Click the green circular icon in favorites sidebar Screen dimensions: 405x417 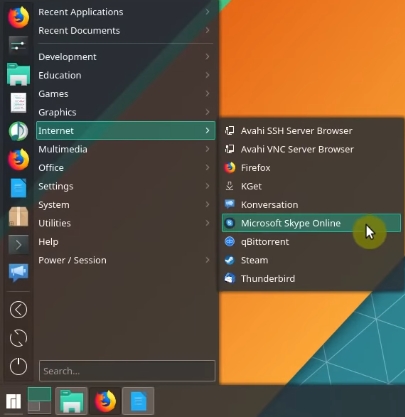(x=18, y=131)
